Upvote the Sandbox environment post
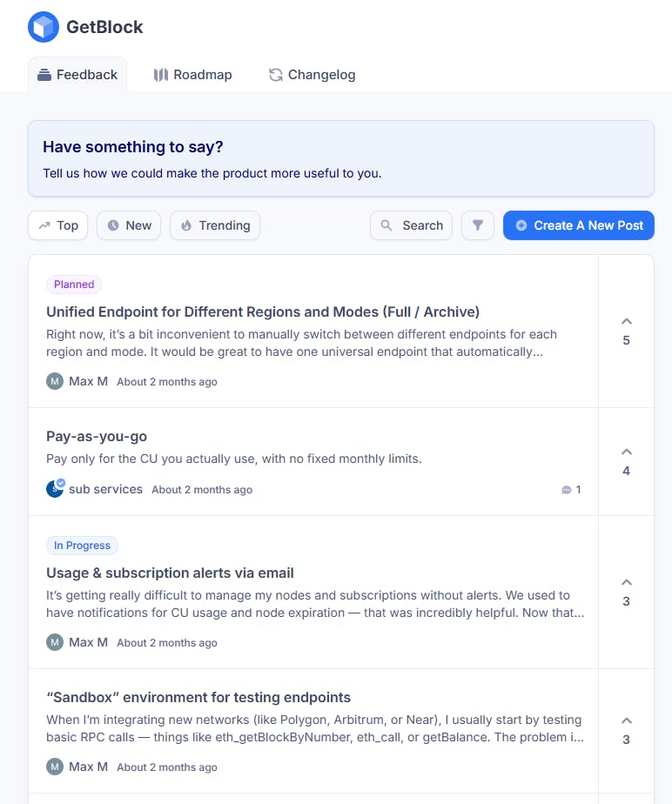 pos(626,720)
